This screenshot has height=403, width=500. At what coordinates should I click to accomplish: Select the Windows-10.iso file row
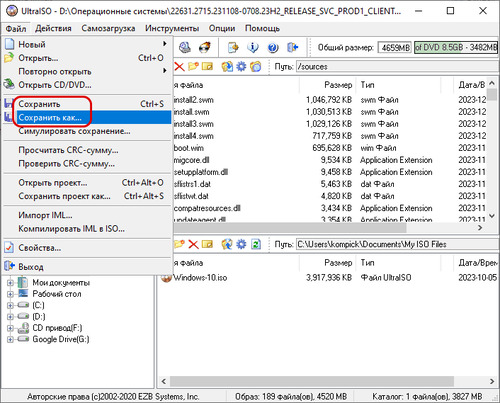[x=328, y=278]
